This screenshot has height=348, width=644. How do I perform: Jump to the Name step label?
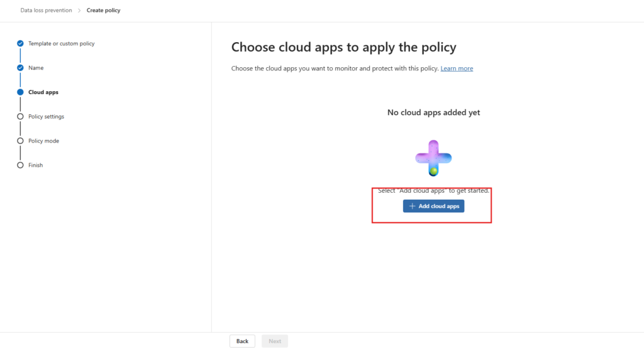(x=36, y=68)
